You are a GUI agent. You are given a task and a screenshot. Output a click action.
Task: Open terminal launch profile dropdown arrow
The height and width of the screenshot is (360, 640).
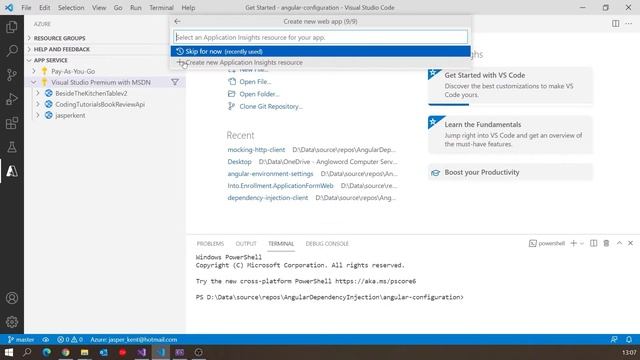(582, 243)
